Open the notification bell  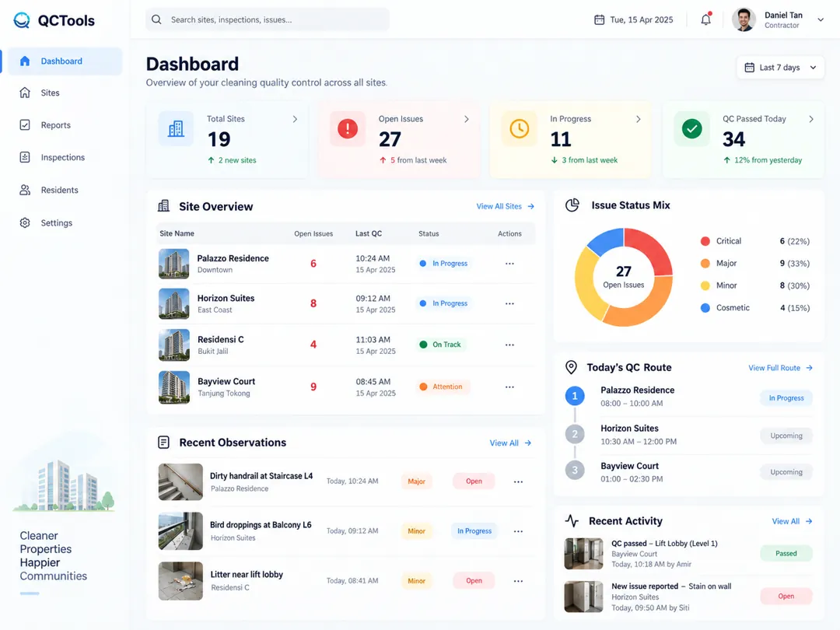pos(706,19)
